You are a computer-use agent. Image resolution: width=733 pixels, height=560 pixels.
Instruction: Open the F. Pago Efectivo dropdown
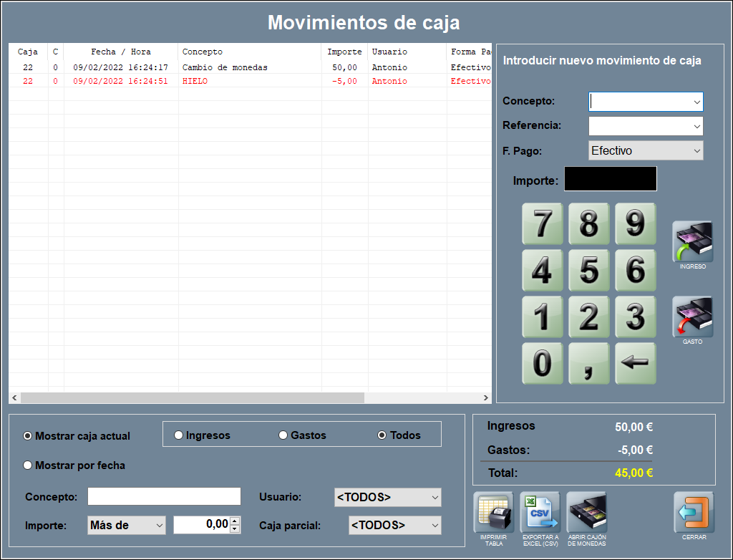click(x=646, y=151)
